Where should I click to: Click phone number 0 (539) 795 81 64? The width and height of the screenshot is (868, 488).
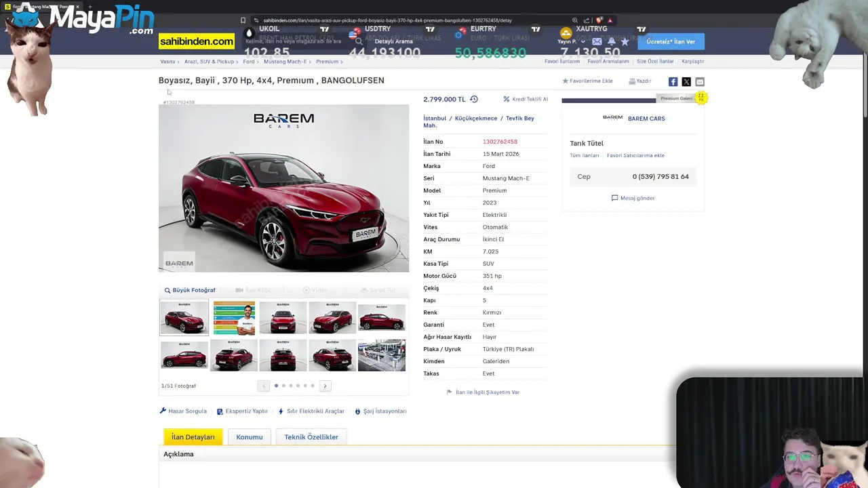pos(660,177)
